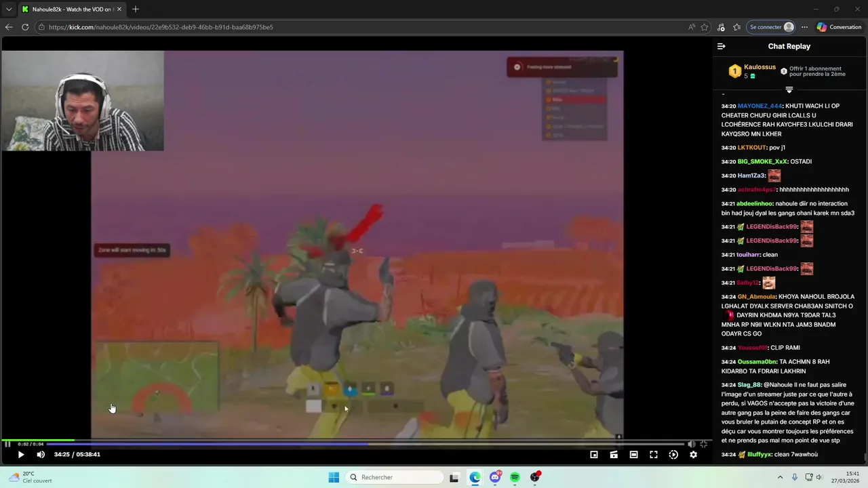Select LKTKOUT username in chat
This screenshot has height=488, width=868.
751,148
